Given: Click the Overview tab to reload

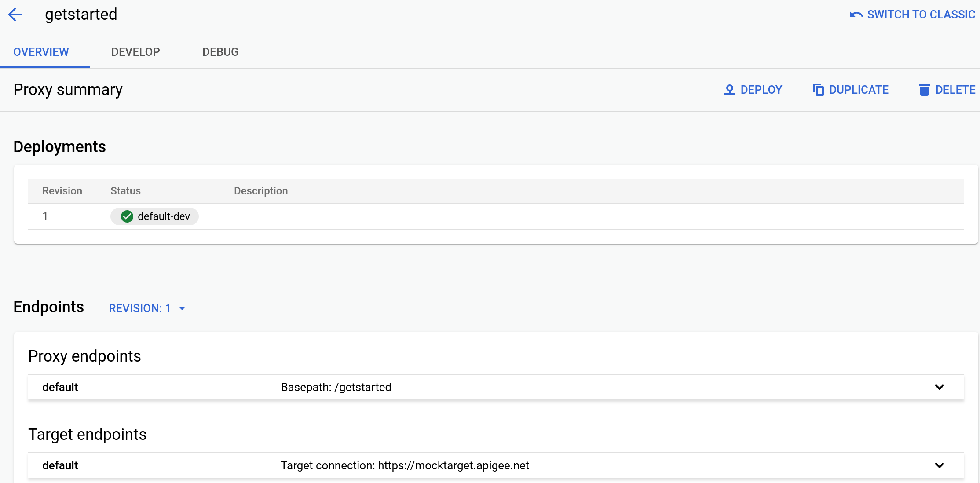Looking at the screenshot, I should 40,52.
